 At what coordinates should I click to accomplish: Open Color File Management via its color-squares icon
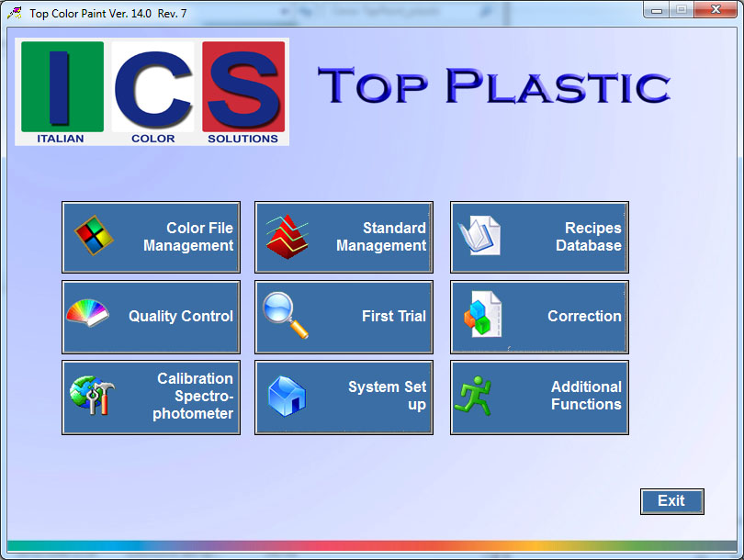(x=94, y=235)
